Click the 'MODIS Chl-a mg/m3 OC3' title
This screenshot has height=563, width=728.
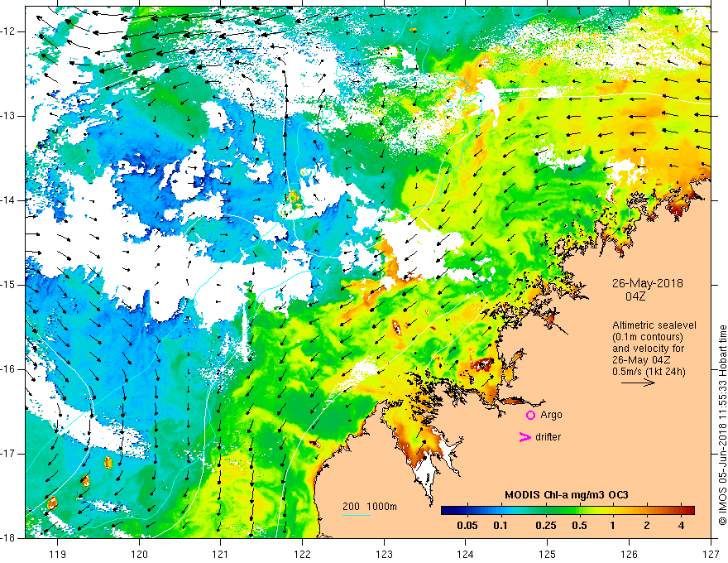click(567, 495)
